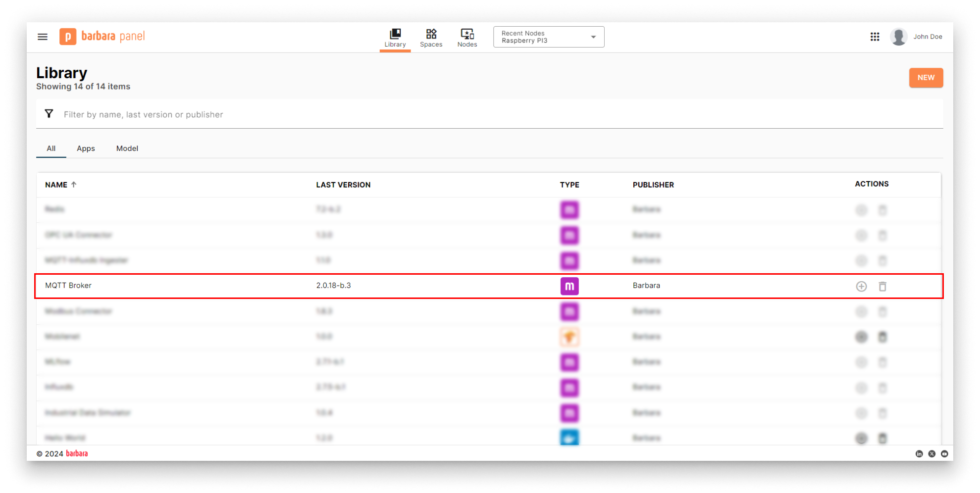Open the Recent Nodes dropdown
The image size is (980, 493).
click(x=548, y=37)
